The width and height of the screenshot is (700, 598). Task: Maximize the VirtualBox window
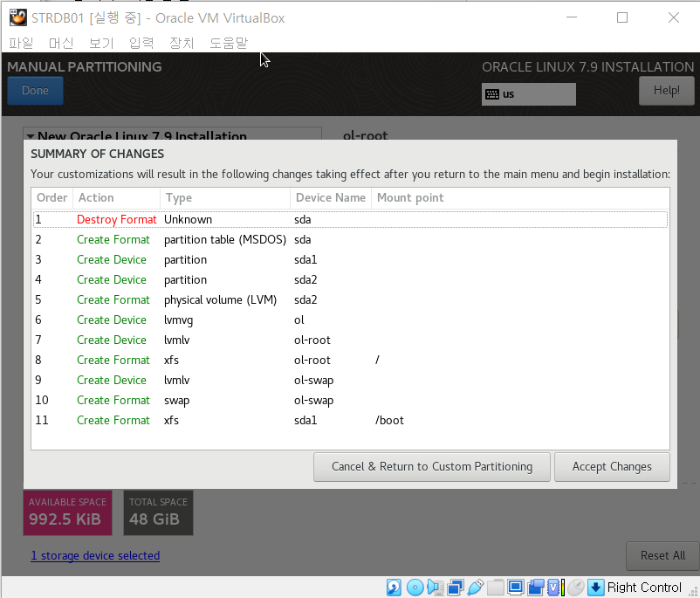(x=622, y=17)
